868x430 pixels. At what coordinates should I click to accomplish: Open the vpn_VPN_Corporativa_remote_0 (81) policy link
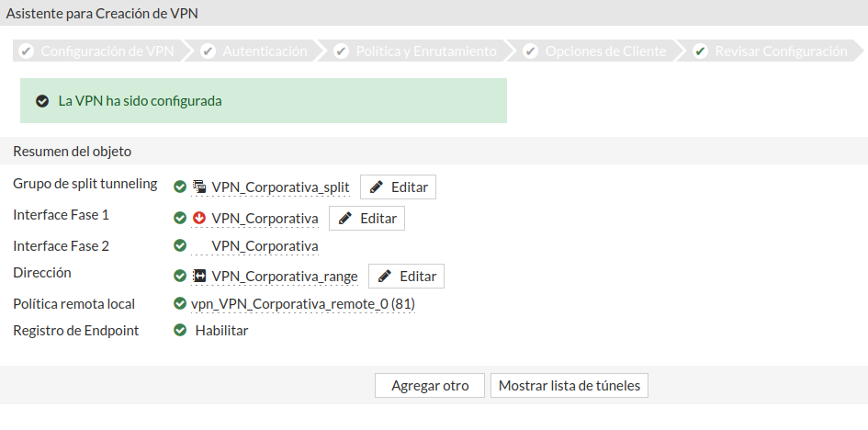303,303
